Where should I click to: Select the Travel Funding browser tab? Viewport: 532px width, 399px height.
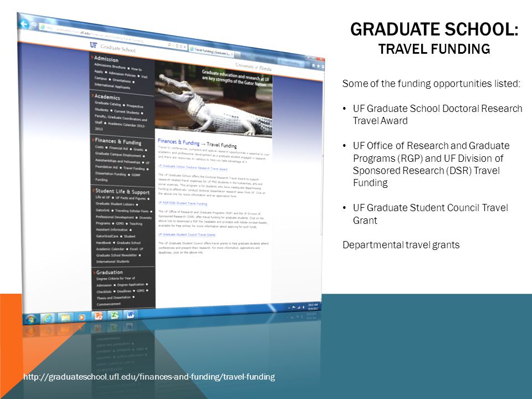211,52
